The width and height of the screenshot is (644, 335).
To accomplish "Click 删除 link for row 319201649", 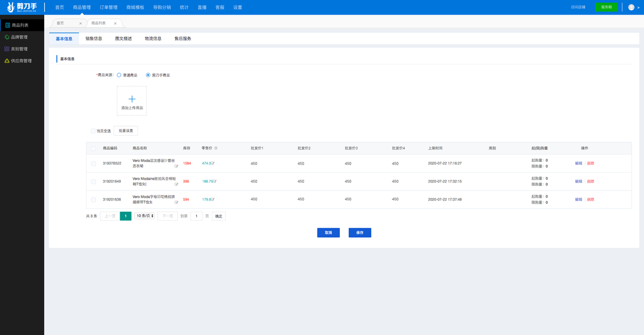I will [x=590, y=181].
